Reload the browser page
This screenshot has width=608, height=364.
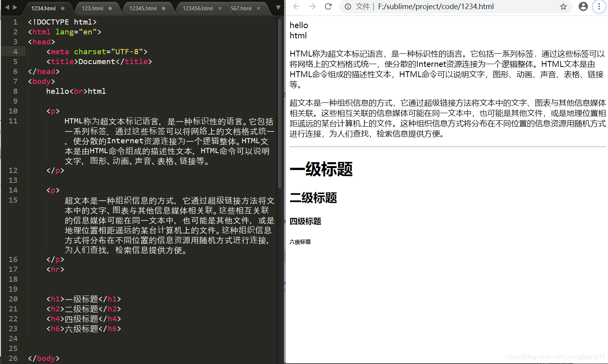[x=328, y=7]
